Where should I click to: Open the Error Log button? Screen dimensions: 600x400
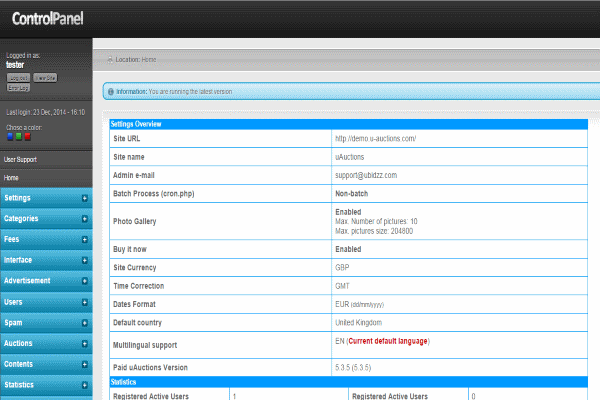coord(18,87)
